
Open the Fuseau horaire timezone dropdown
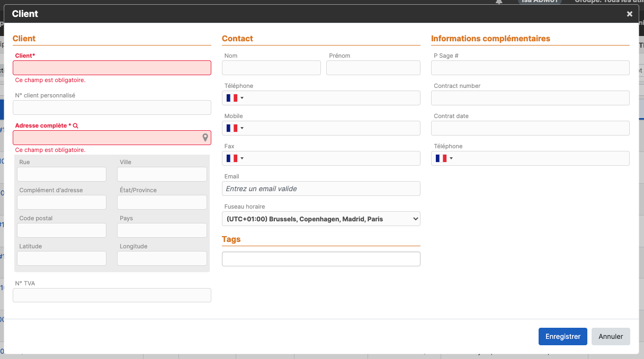pos(321,219)
